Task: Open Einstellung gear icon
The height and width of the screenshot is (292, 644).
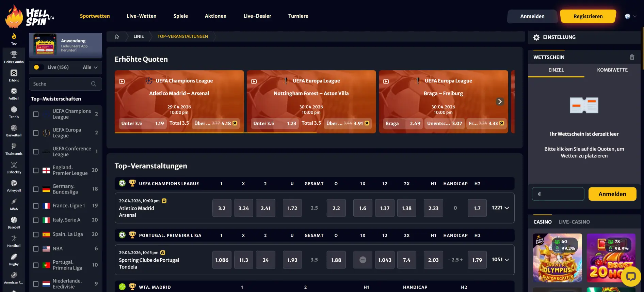Action: (536, 37)
